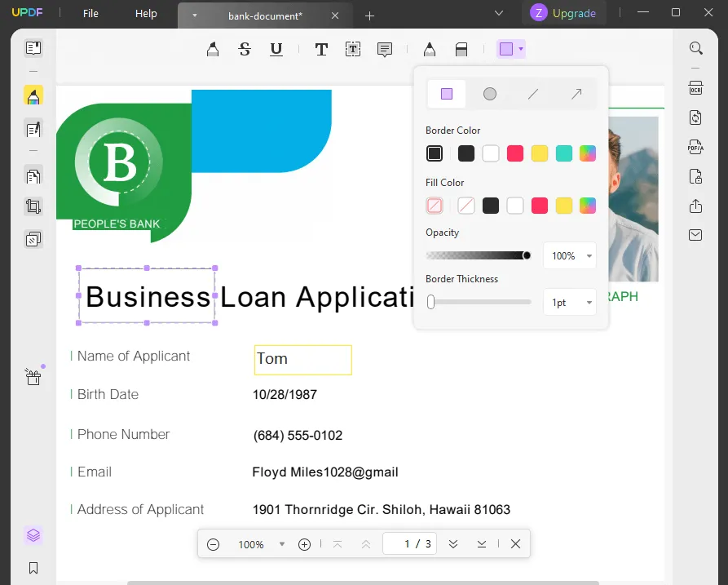Open Edit PDF mode in sidebar
This screenshot has width=728, height=585.
click(x=33, y=129)
